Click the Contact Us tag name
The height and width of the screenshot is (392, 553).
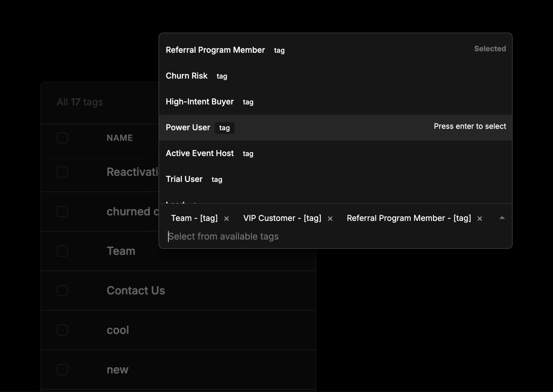[x=136, y=291]
